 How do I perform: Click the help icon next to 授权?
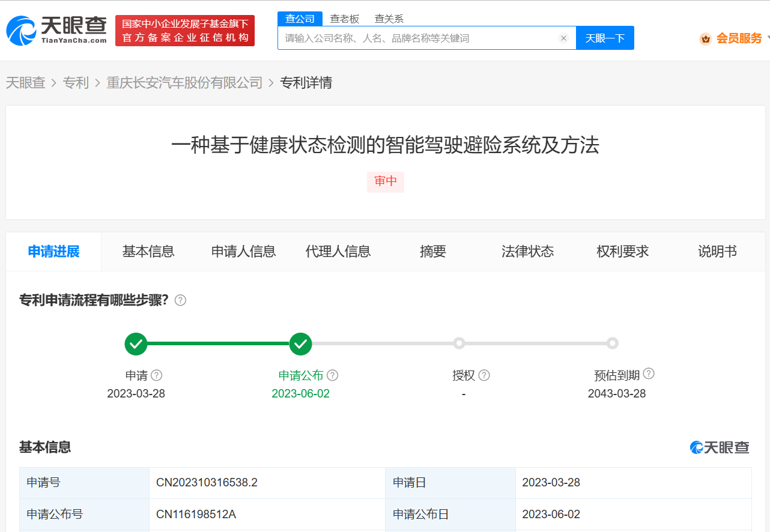point(484,375)
